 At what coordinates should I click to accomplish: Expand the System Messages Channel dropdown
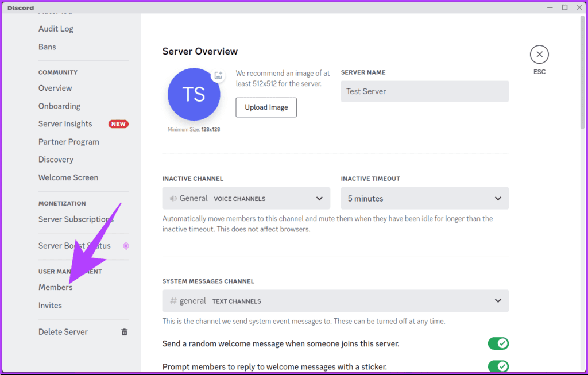click(x=335, y=301)
